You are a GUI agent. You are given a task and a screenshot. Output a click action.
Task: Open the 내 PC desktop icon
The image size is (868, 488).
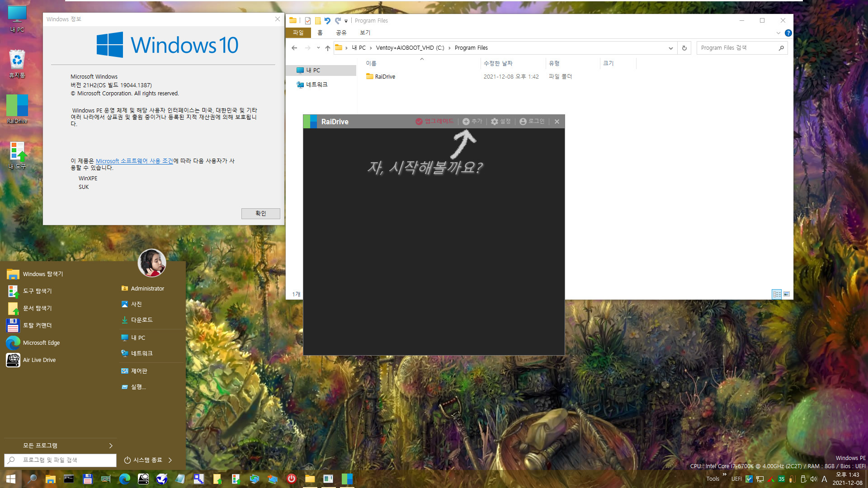tap(17, 19)
